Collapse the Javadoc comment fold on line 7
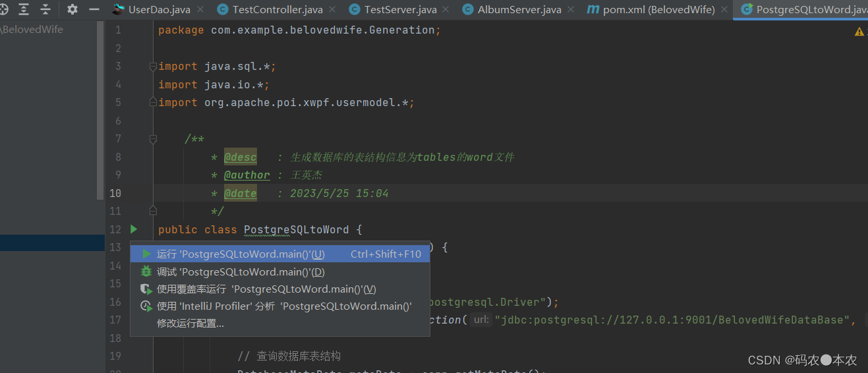 153,139
